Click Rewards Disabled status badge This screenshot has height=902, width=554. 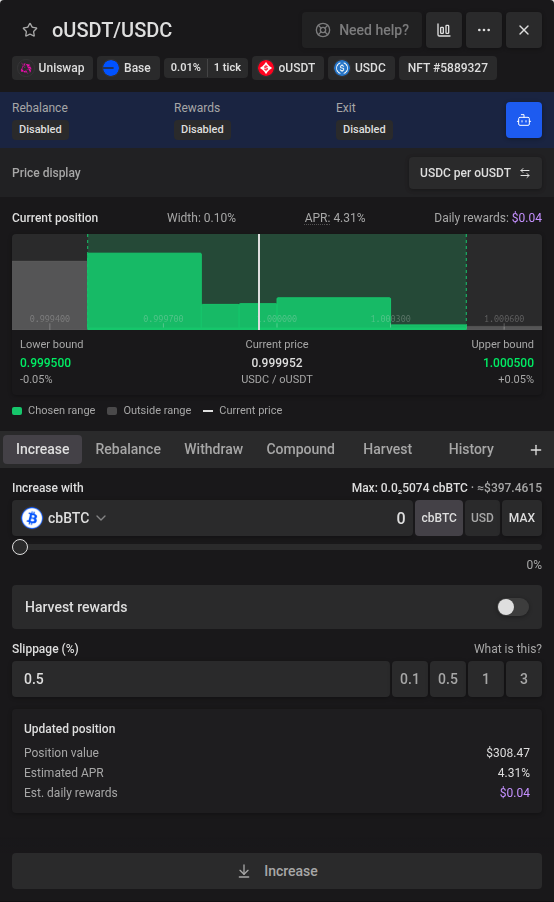tap(203, 129)
